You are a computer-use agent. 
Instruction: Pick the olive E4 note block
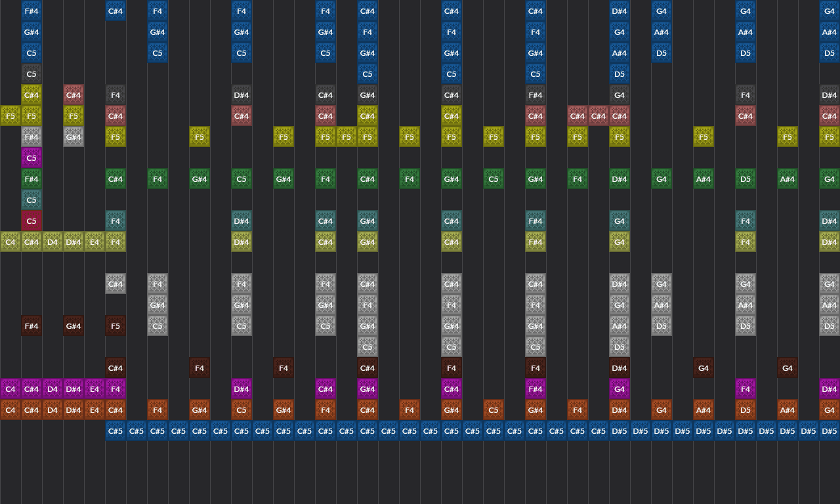pos(94,242)
